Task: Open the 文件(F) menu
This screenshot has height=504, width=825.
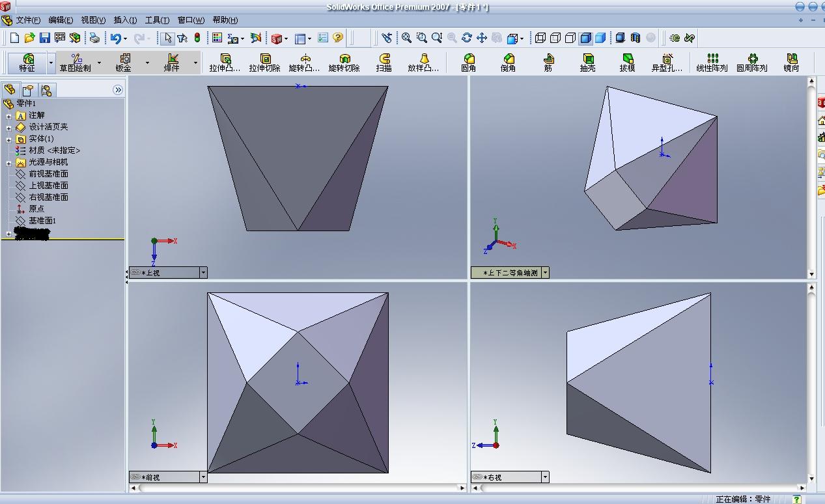Action: (x=28, y=20)
